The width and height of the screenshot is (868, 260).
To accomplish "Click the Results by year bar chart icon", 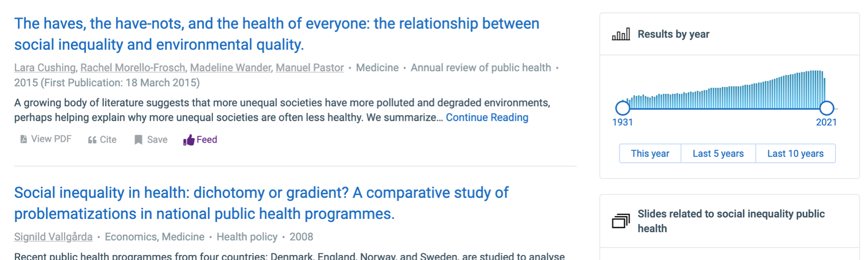I will tap(621, 34).
